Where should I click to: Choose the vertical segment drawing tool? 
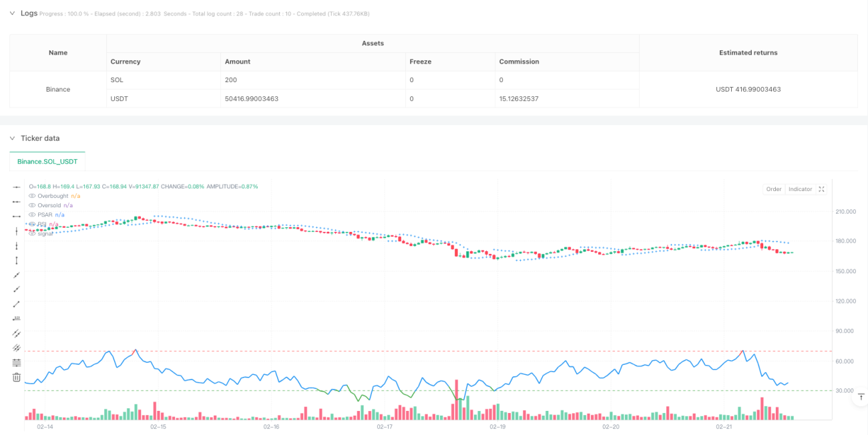tap(17, 260)
